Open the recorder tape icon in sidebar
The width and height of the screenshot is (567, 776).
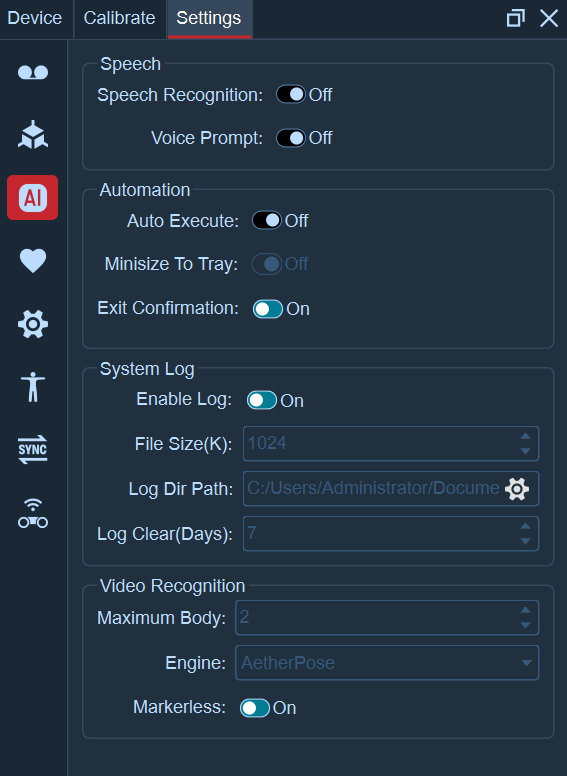33,73
